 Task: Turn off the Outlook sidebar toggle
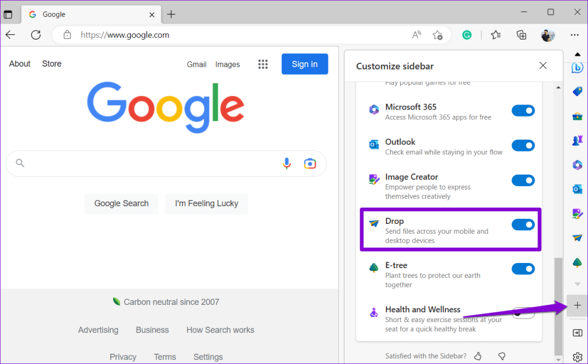coord(523,145)
